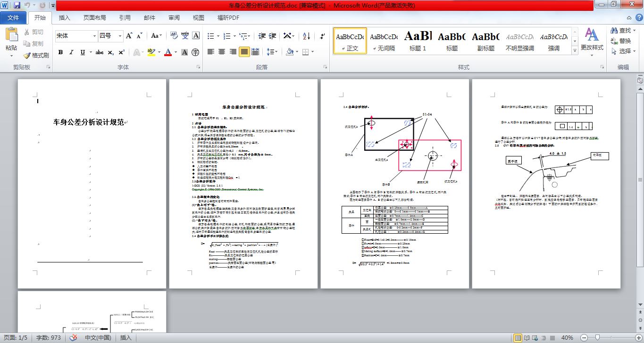Toggle italic formatting
Viewport: 644px width, 343px height.
point(72,52)
